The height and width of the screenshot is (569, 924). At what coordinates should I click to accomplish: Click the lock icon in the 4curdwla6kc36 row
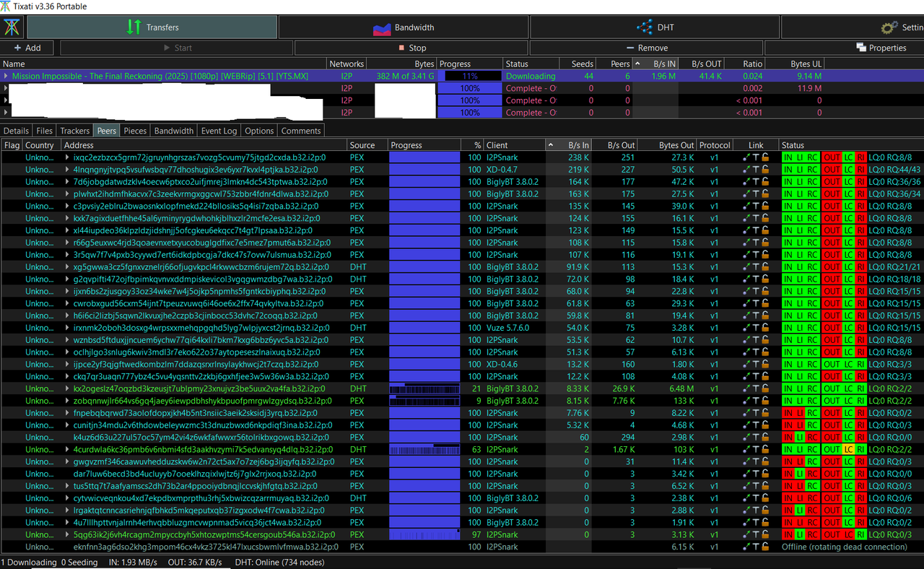(x=766, y=449)
